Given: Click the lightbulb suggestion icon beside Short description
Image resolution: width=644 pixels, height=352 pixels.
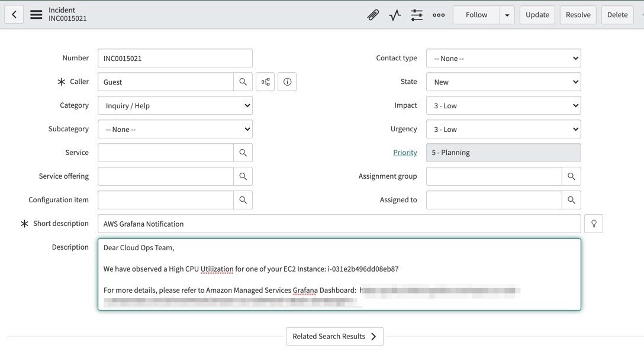Looking at the screenshot, I should [594, 224].
